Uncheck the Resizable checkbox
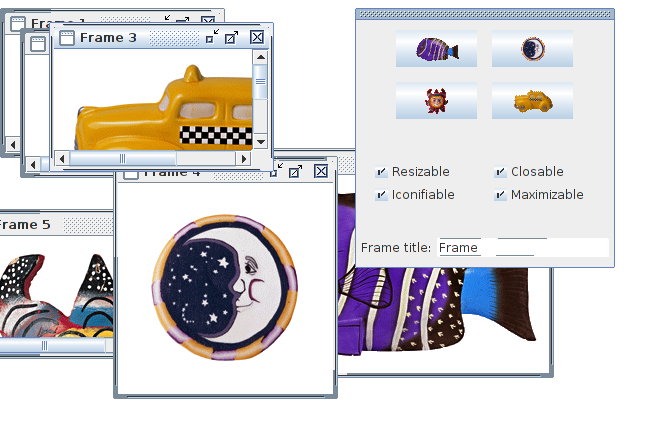This screenshot has width=647, height=446. (381, 172)
